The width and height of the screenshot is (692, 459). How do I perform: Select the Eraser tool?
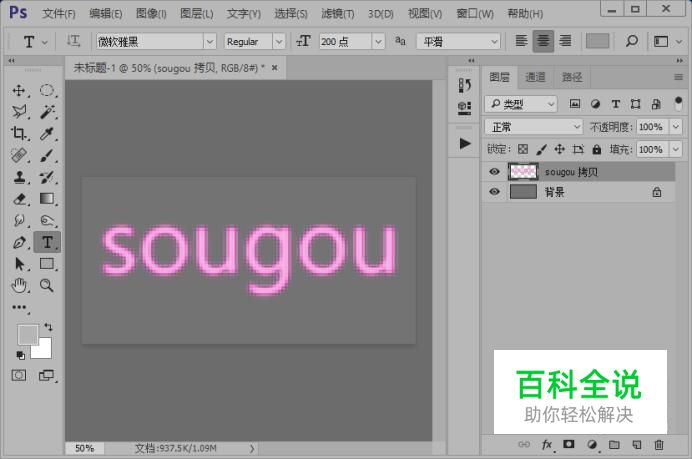pos(19,199)
